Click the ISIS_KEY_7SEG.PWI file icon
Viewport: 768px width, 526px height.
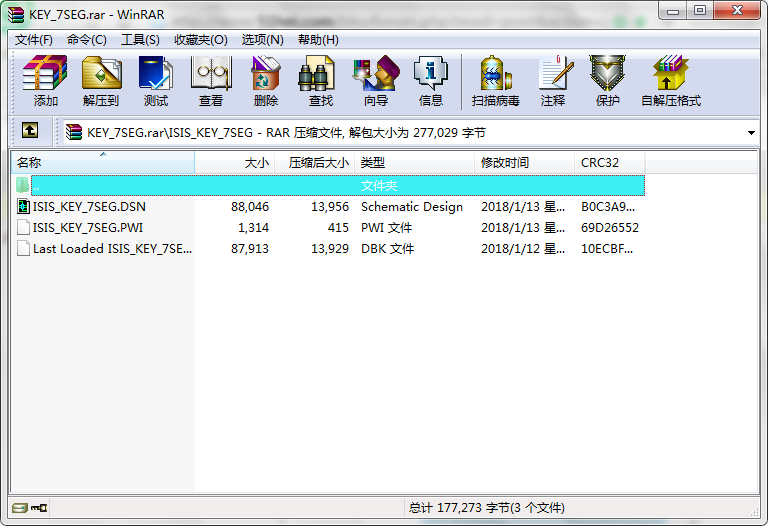click(x=23, y=227)
